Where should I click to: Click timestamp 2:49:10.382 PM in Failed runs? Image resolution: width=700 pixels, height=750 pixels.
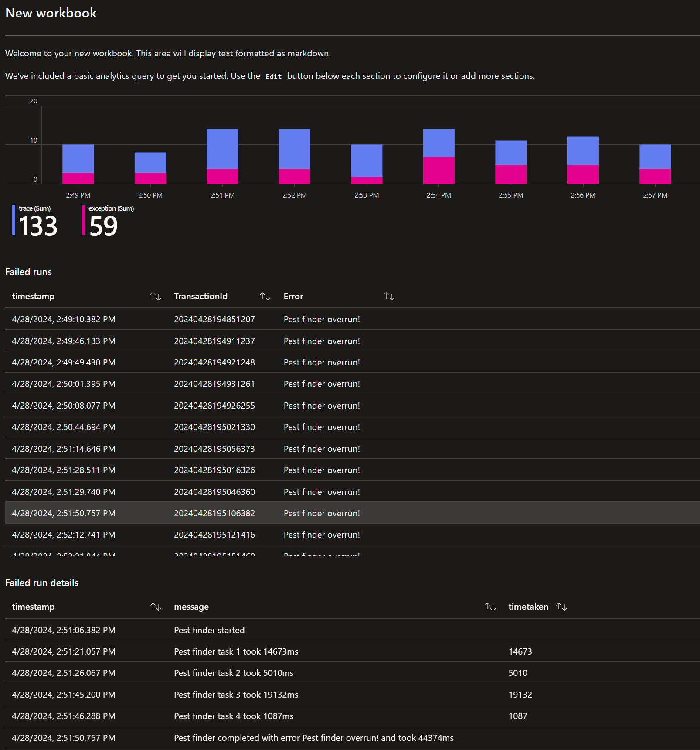[64, 319]
